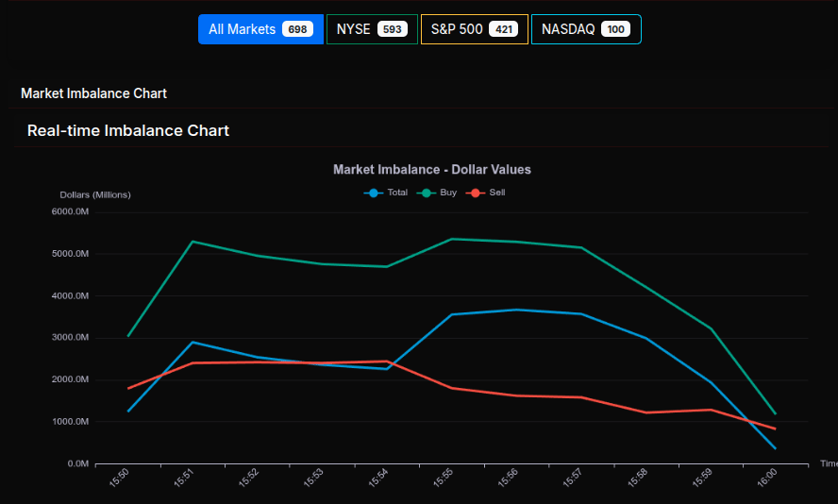Screen dimensions: 838x504
Task: Click the Buy line point at 15:51
Action: click(193, 242)
